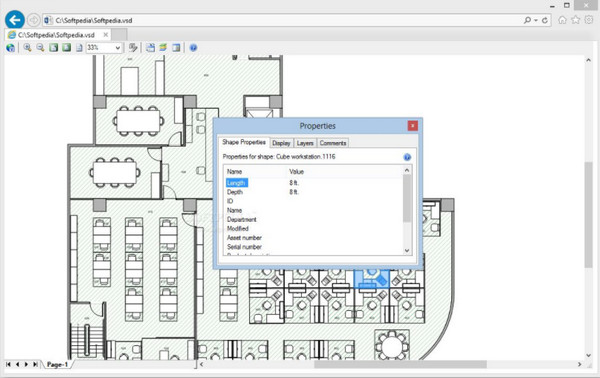
Task: Close the Properties dialog
Action: click(x=412, y=125)
